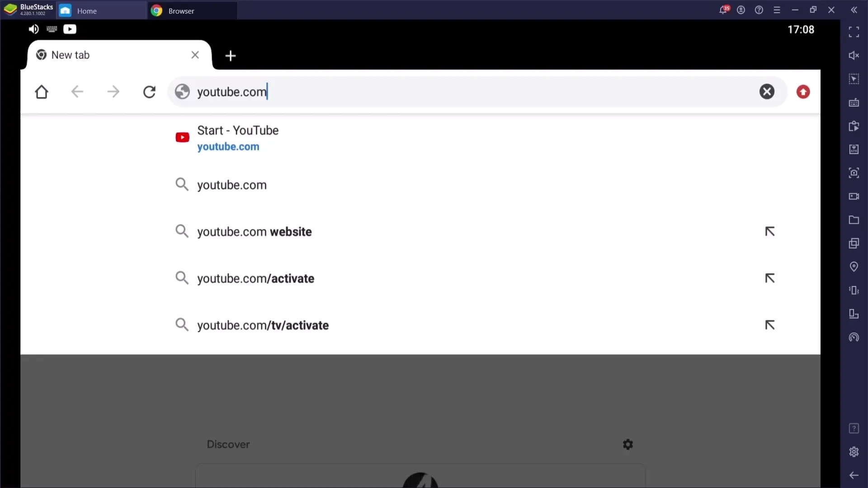Click the BlueStacks home button icon

[66, 11]
